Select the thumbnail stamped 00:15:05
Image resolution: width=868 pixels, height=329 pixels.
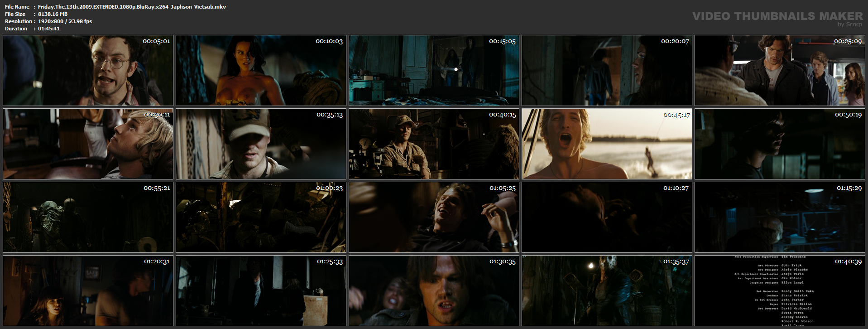pos(434,70)
